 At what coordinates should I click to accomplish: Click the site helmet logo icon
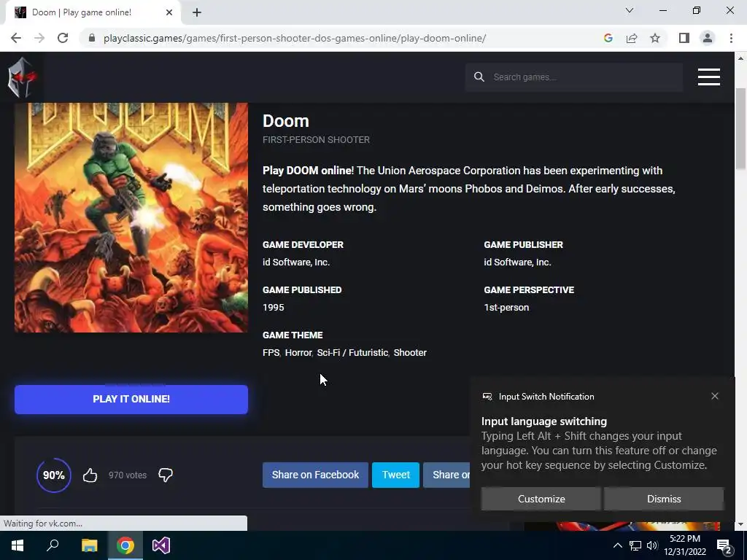22,77
